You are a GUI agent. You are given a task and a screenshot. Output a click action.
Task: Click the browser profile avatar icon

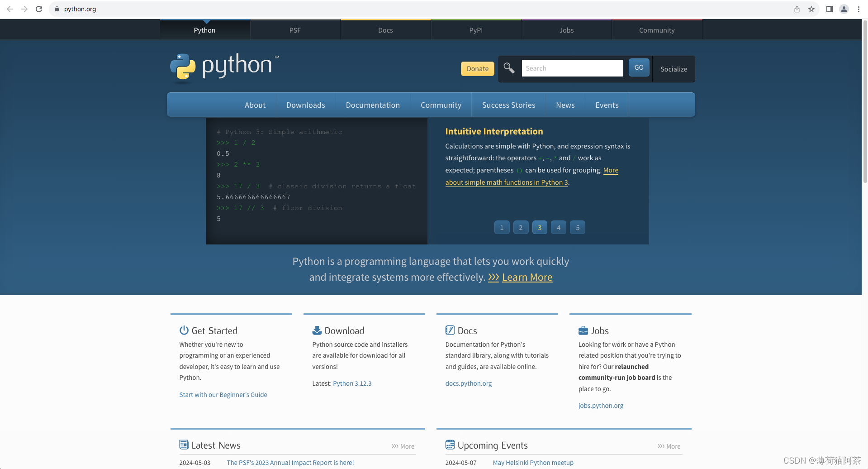point(844,9)
